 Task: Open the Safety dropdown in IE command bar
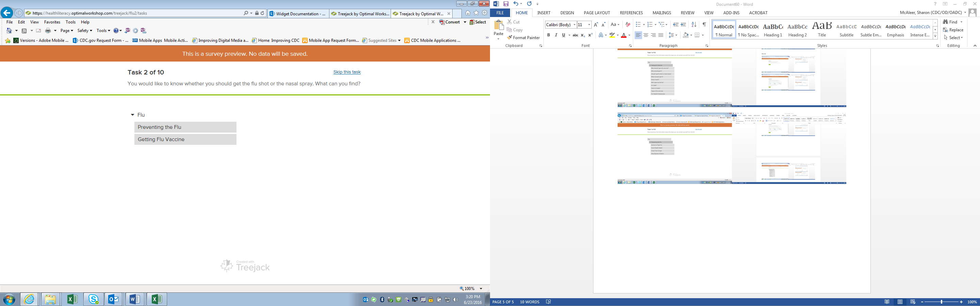click(84, 31)
